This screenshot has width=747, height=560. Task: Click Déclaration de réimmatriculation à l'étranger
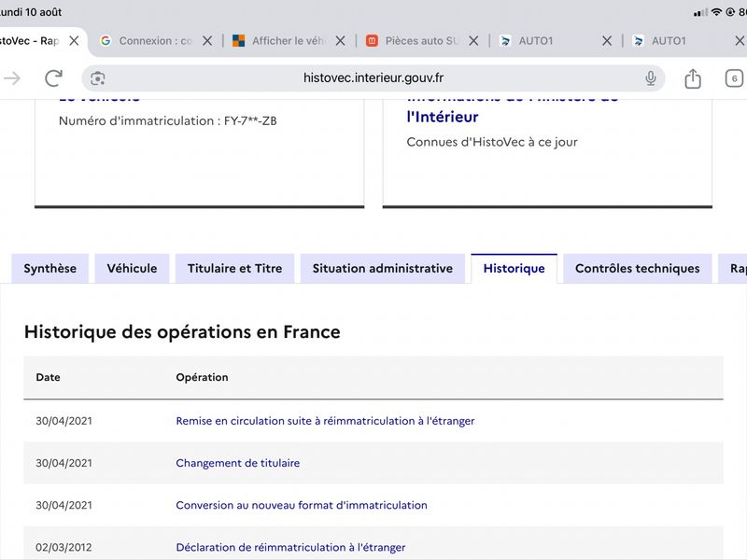[x=290, y=547]
